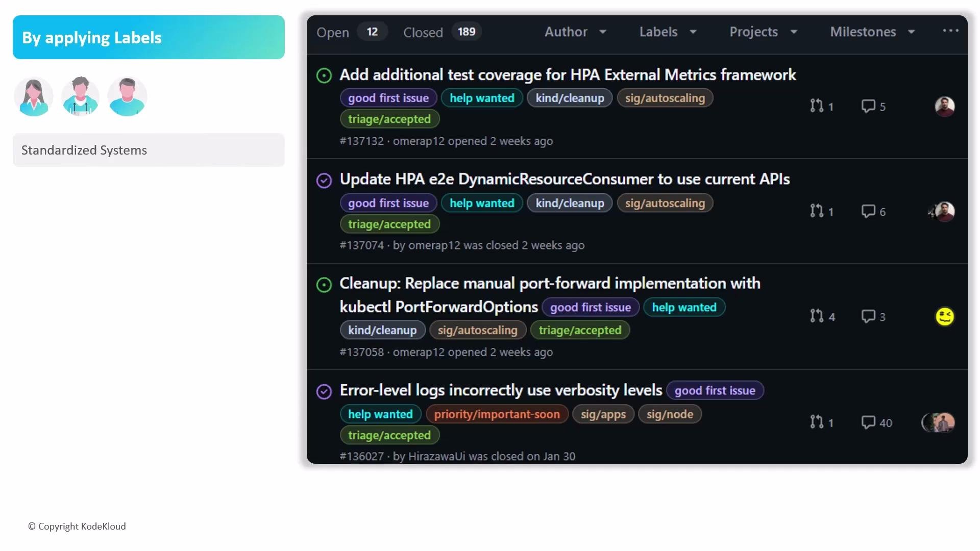The width and height of the screenshot is (980, 551).
Task: Click omerap12 author link on issue #137074
Action: [x=434, y=245]
